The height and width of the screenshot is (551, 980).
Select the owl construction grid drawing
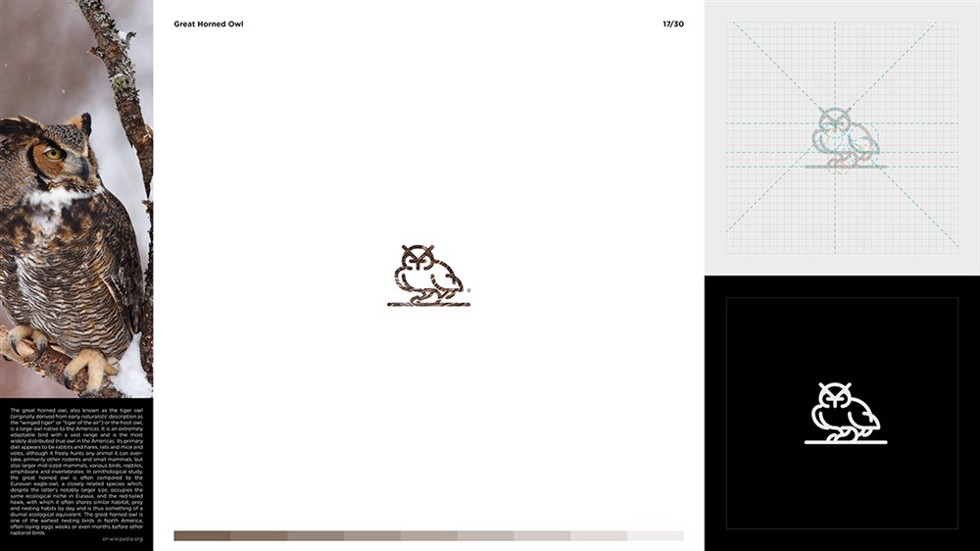pos(842,138)
